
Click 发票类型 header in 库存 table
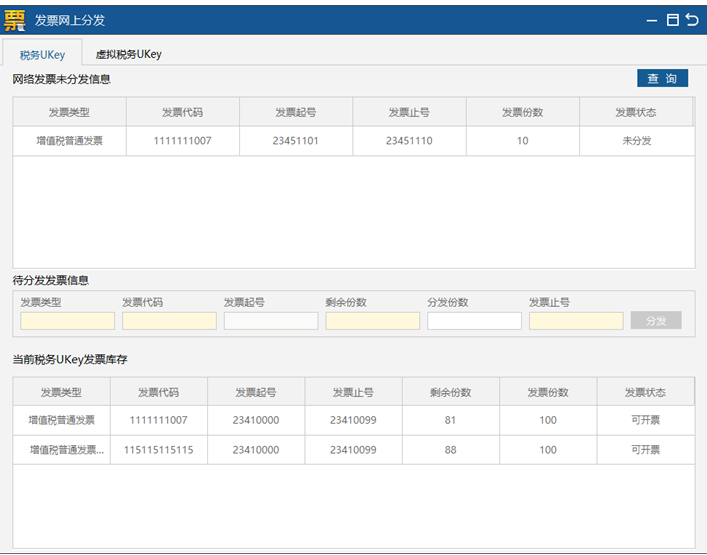(61, 392)
